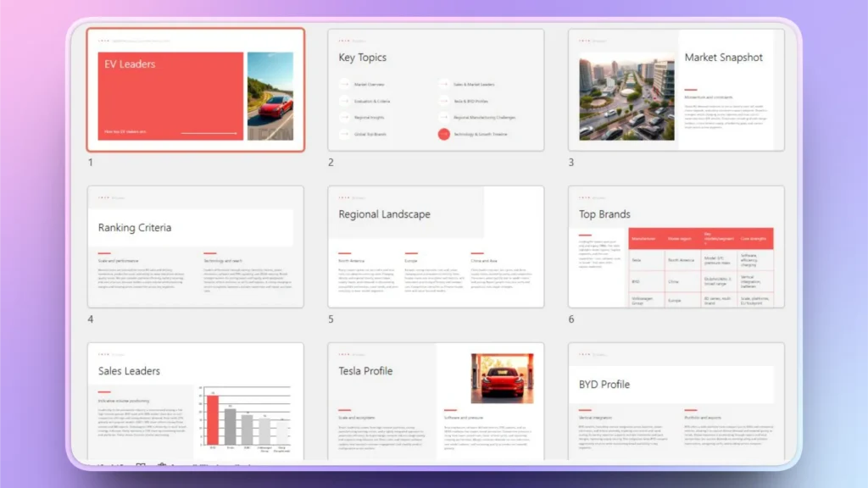Click the tallest red bar in Sales Leaders chart

213,419
